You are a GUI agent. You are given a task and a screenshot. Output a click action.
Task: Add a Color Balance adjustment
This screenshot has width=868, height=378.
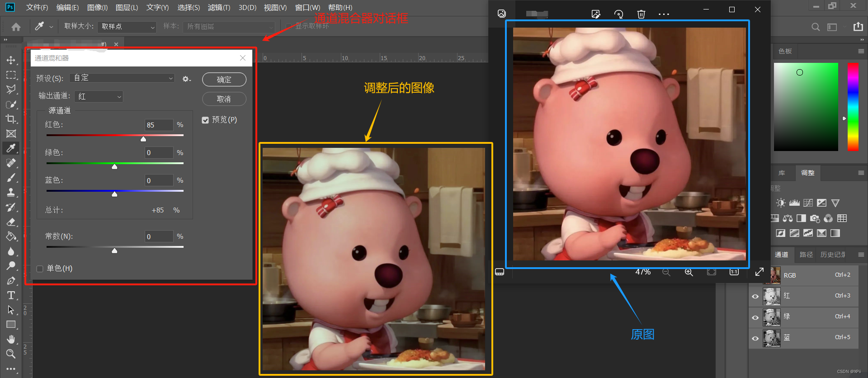[x=788, y=218]
